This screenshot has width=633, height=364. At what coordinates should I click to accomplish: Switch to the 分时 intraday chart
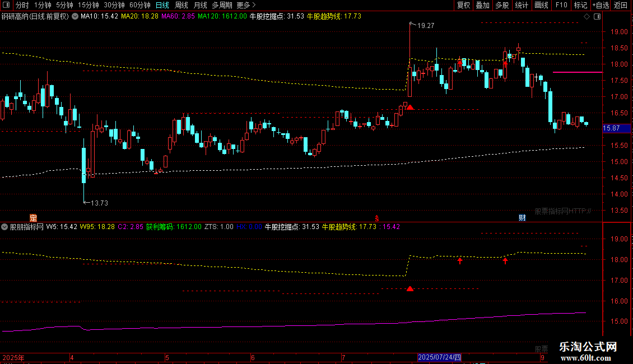tap(22, 5)
